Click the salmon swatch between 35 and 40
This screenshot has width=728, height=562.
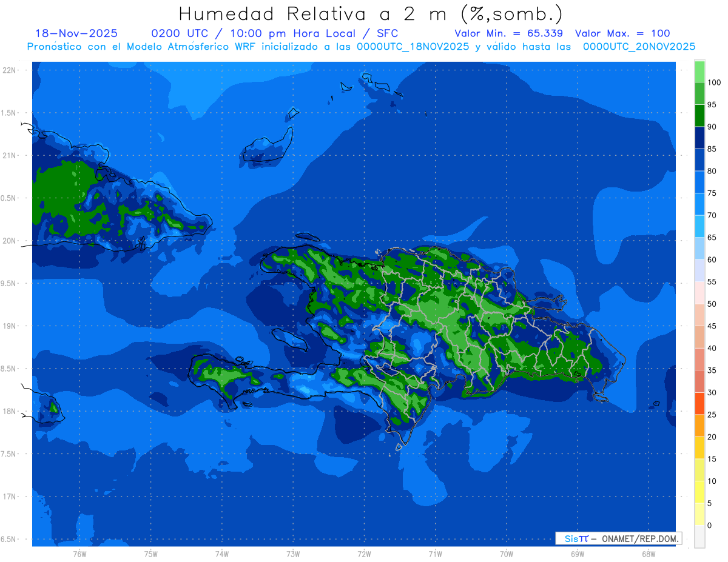tap(699, 359)
